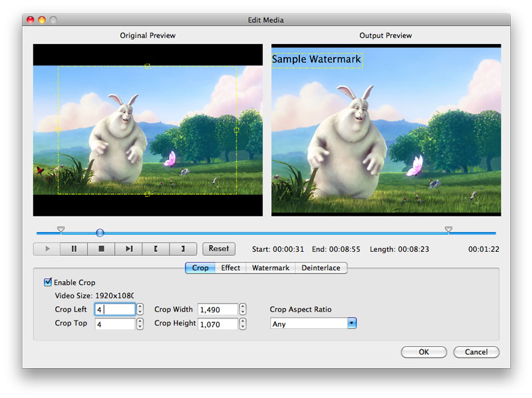The width and height of the screenshot is (532, 398).
Task: Click the Reset button
Action: (219, 249)
